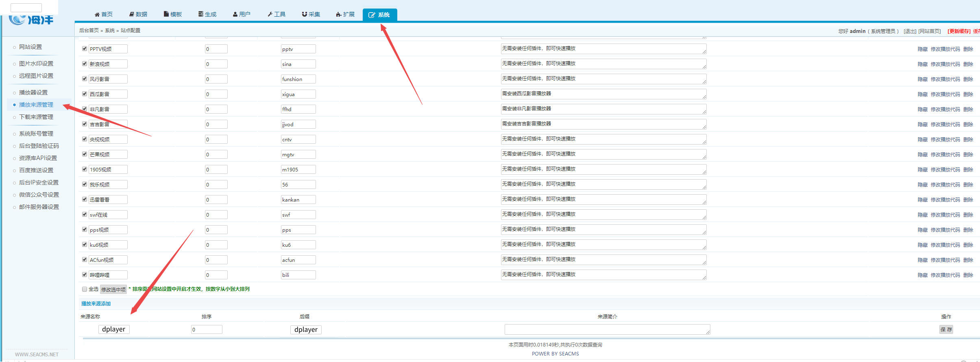This screenshot has height=362, width=980.
Task: Open the 系统 tab
Action: pyautogui.click(x=379, y=15)
